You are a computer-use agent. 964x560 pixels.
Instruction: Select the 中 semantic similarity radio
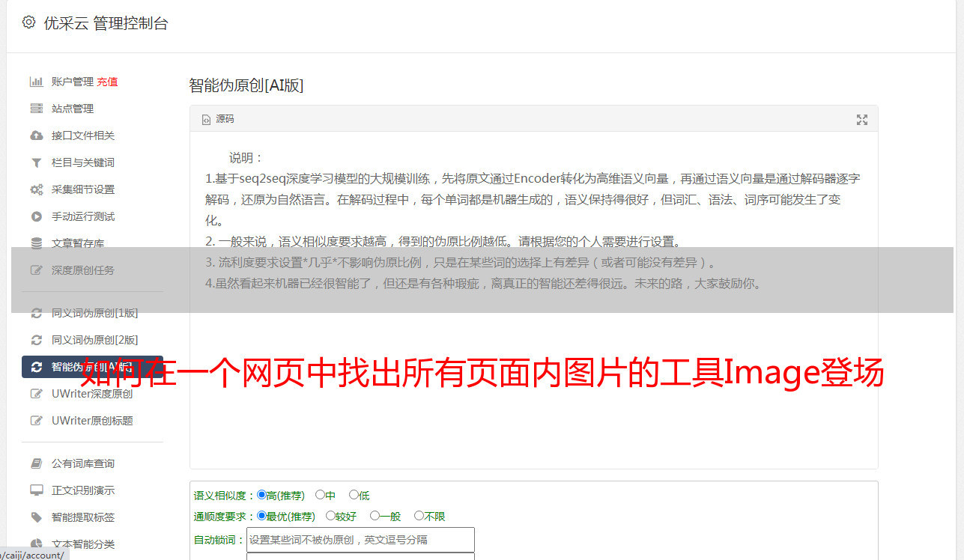[320, 495]
